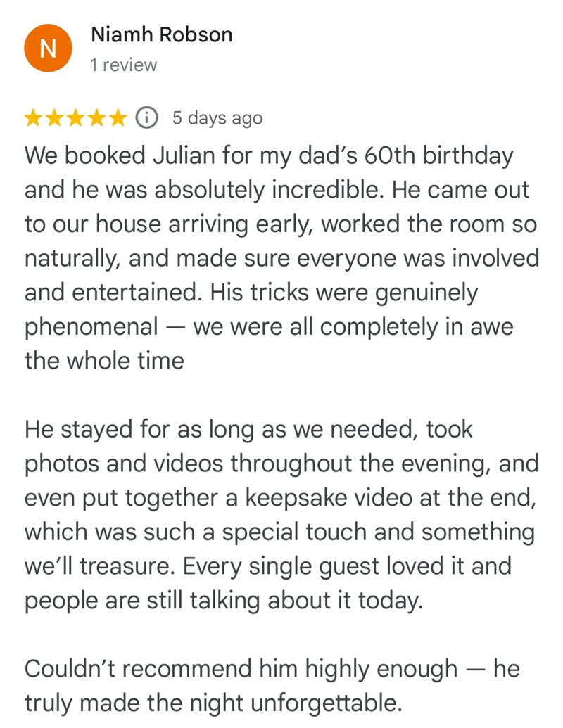The width and height of the screenshot is (563, 728).
Task: Click the first star in the rating
Action: (34, 118)
